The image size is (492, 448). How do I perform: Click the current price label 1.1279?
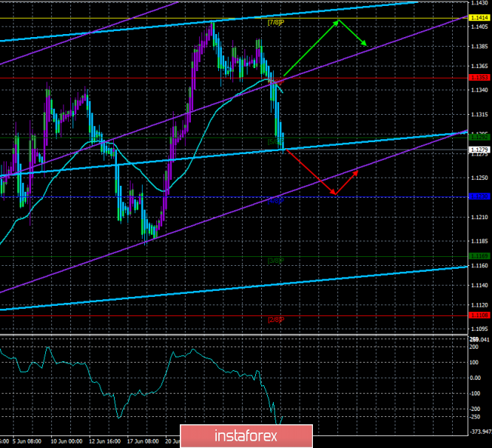(x=479, y=150)
